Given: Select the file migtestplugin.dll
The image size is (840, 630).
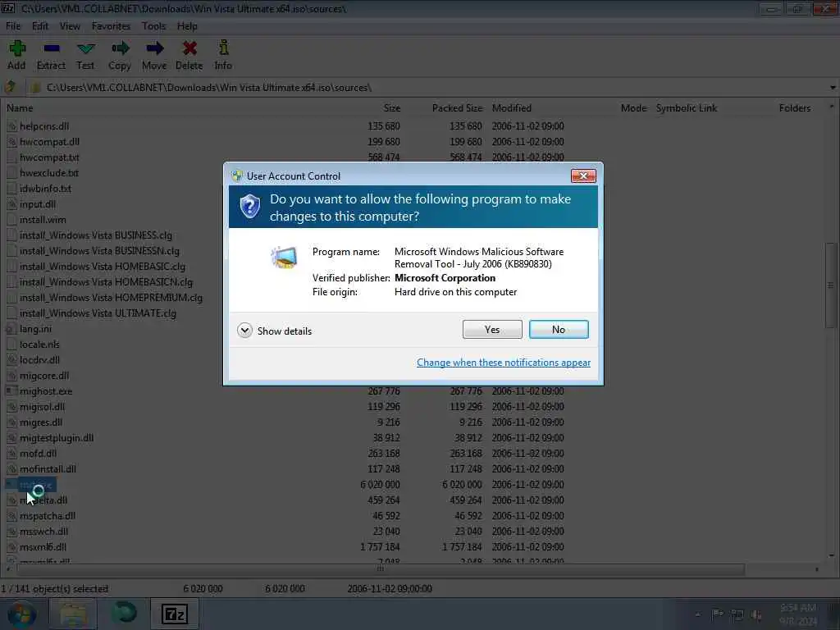Looking at the screenshot, I should [57, 438].
